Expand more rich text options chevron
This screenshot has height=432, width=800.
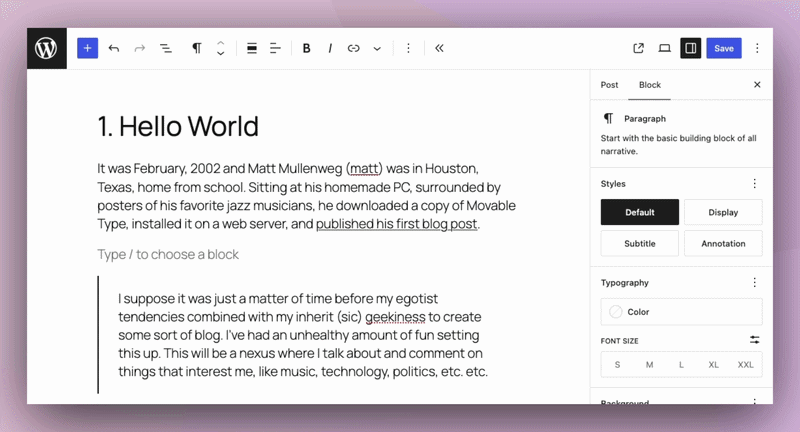(x=377, y=48)
